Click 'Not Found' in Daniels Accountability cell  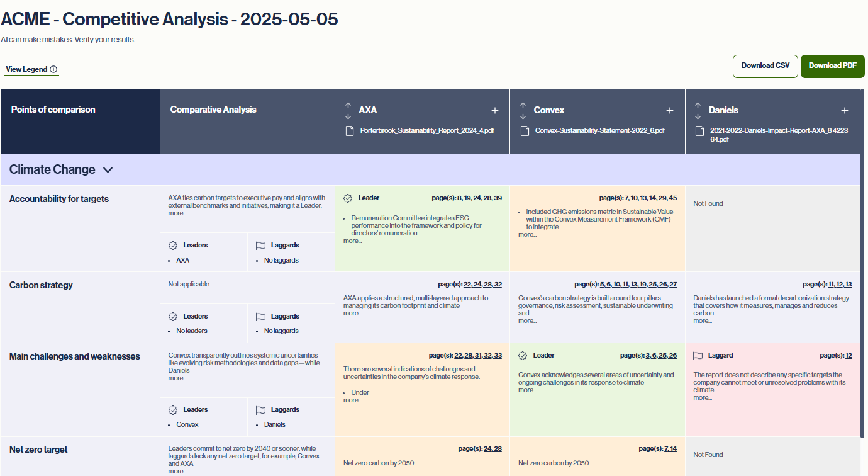708,203
